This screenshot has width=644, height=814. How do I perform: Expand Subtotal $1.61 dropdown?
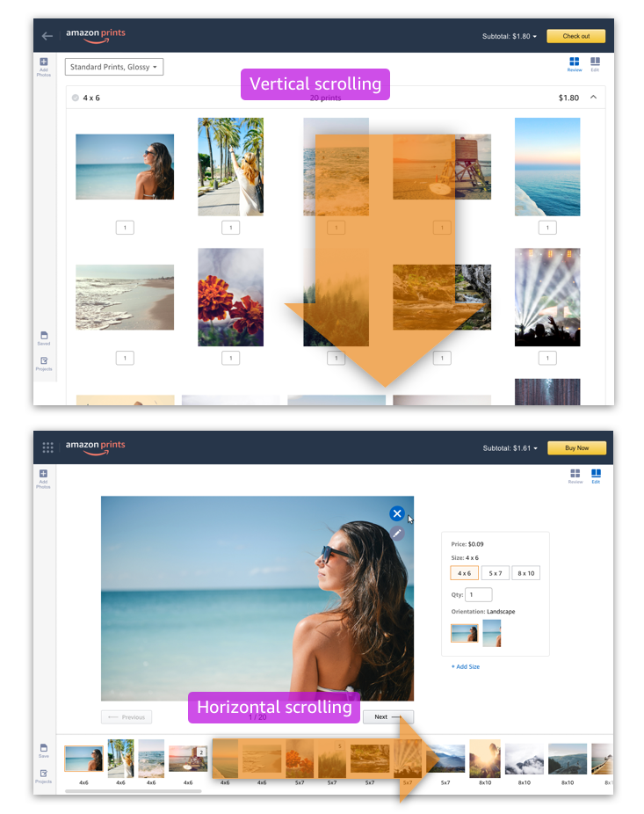pos(510,448)
